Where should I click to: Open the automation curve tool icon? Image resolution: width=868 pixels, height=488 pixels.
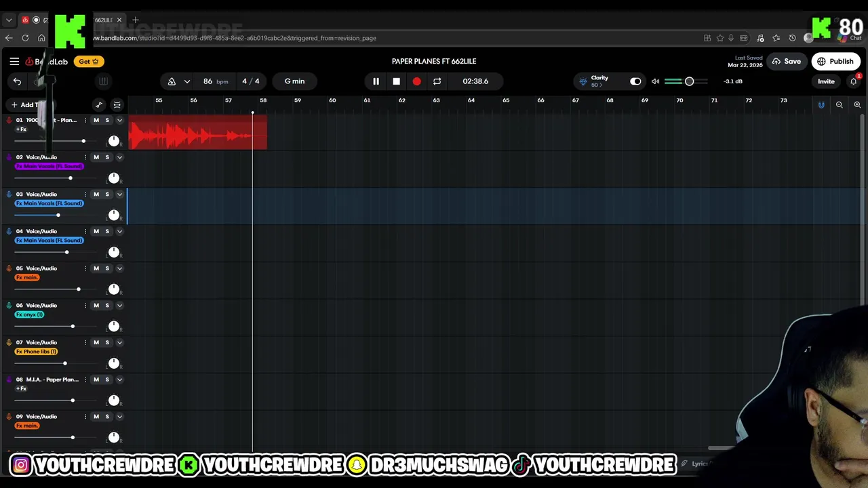[x=99, y=105]
